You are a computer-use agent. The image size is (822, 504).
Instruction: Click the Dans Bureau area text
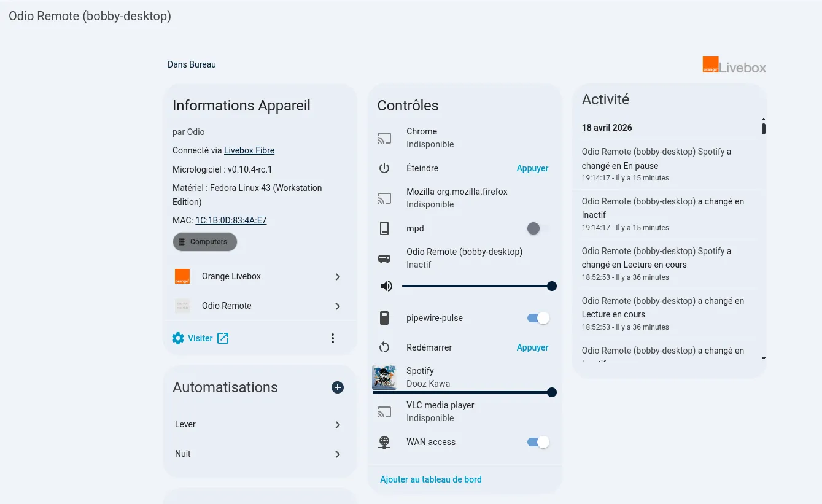[192, 64]
